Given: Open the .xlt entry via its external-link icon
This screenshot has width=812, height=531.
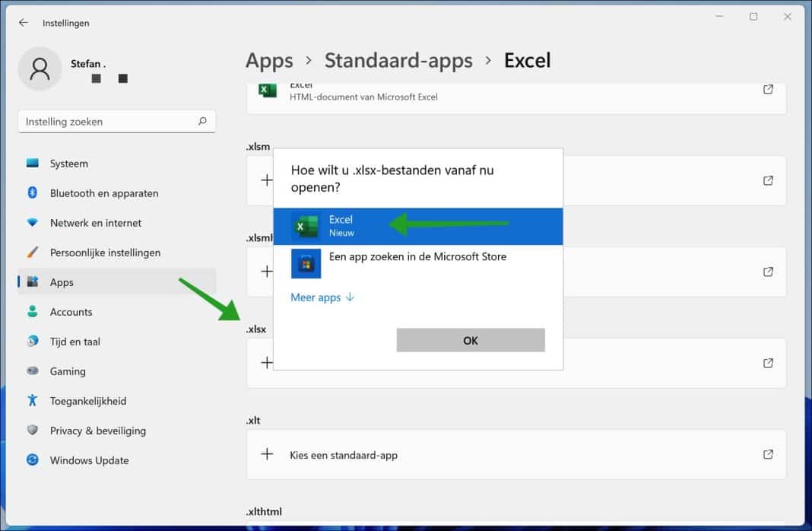Looking at the screenshot, I should tap(767, 453).
